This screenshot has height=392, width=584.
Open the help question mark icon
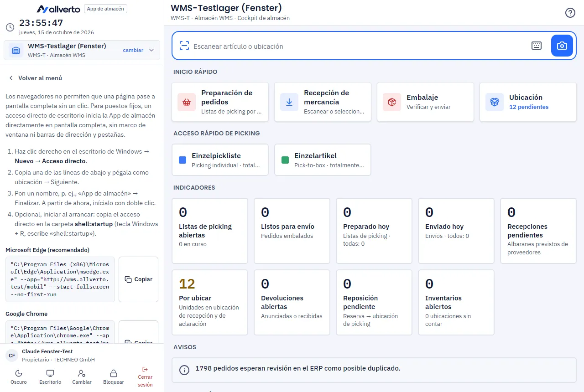(x=570, y=13)
